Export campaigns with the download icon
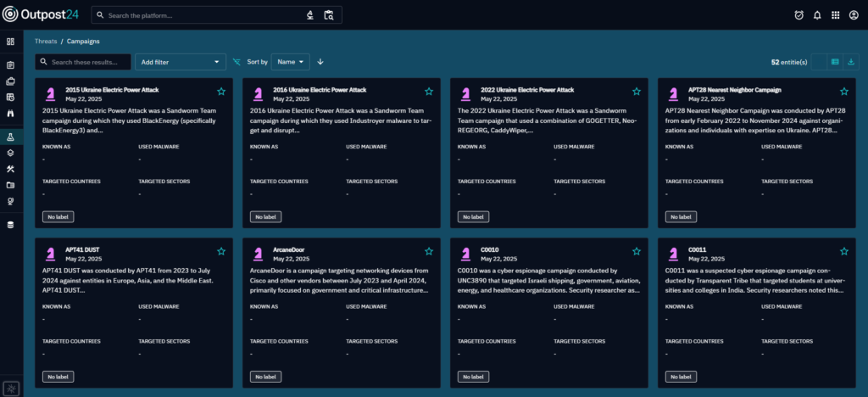The height and width of the screenshot is (397, 868). pyautogui.click(x=851, y=62)
